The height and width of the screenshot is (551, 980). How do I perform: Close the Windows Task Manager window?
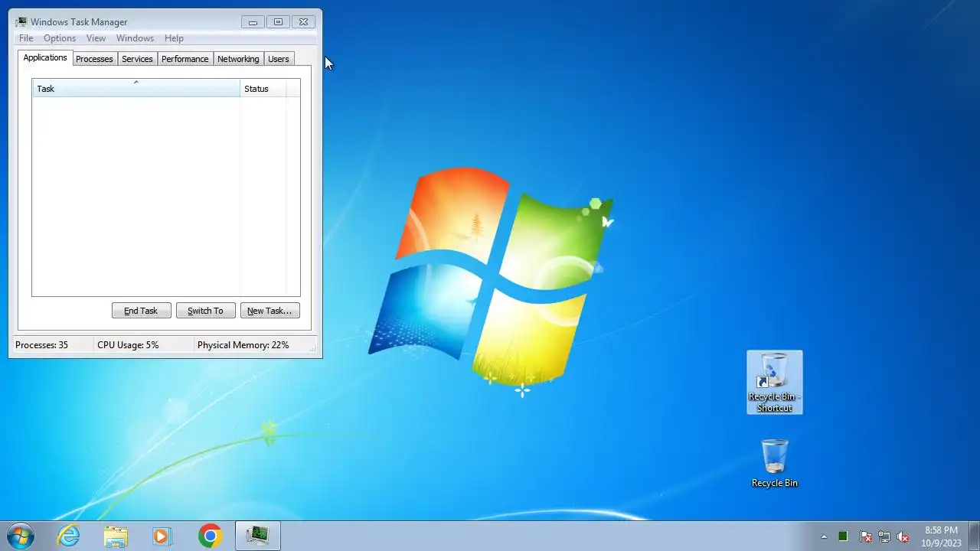point(303,22)
